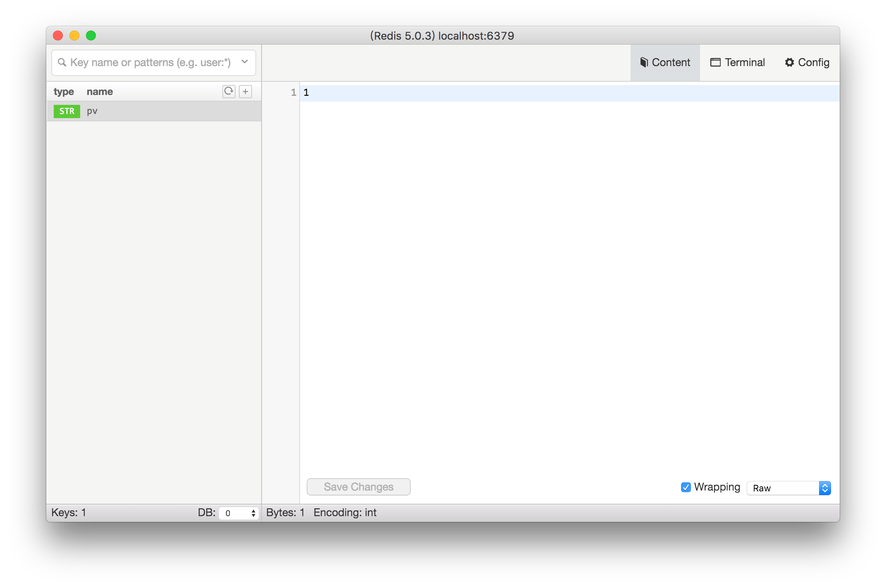
Task: Click line number 1 in gutter
Action: click(293, 92)
